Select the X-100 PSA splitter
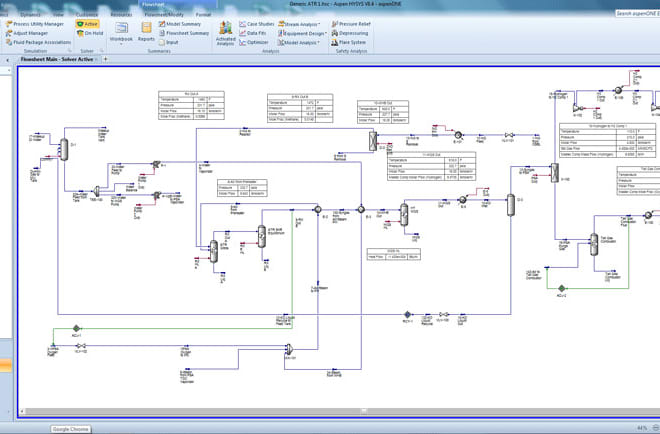 (555, 173)
